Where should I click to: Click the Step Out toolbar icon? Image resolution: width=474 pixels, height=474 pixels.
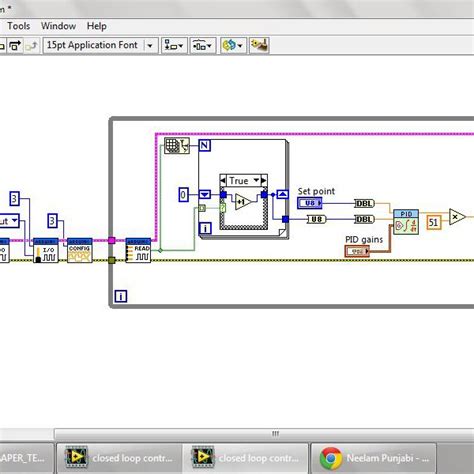point(32,45)
